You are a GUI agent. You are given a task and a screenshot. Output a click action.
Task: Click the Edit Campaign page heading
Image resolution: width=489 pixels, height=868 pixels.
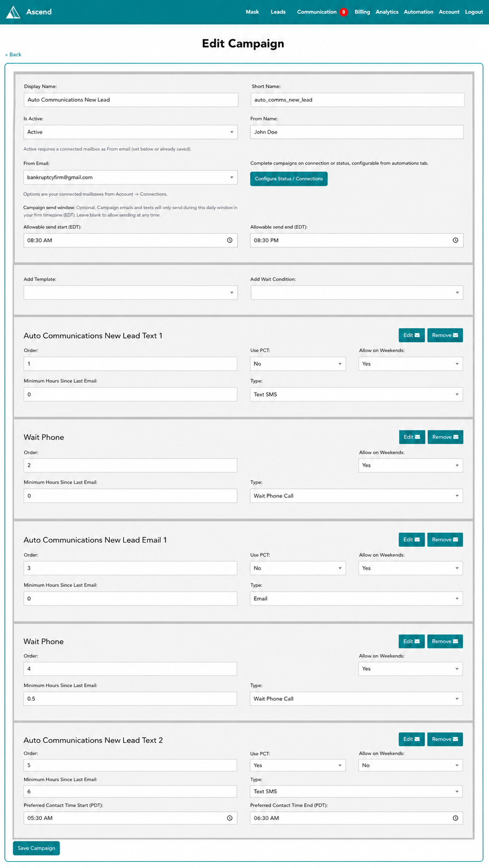[x=243, y=44]
